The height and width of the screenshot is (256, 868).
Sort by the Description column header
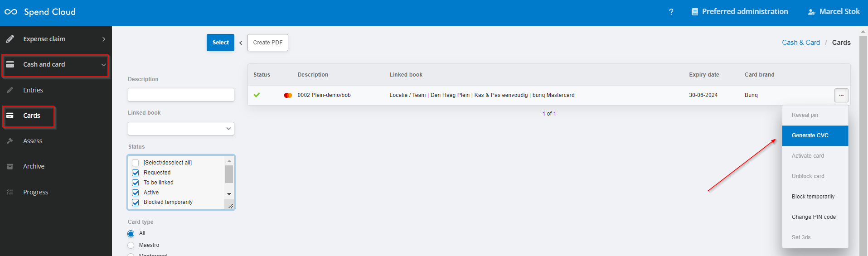(313, 75)
